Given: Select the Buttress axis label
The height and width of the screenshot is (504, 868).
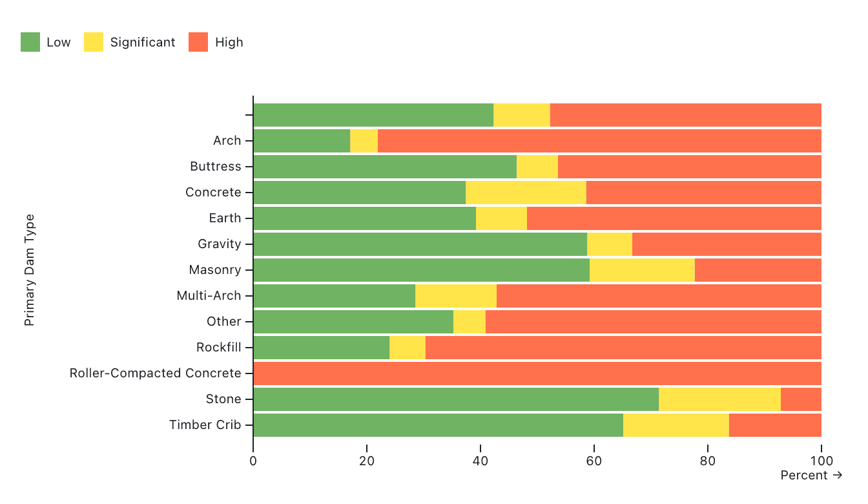Looking at the screenshot, I should 215,167.
